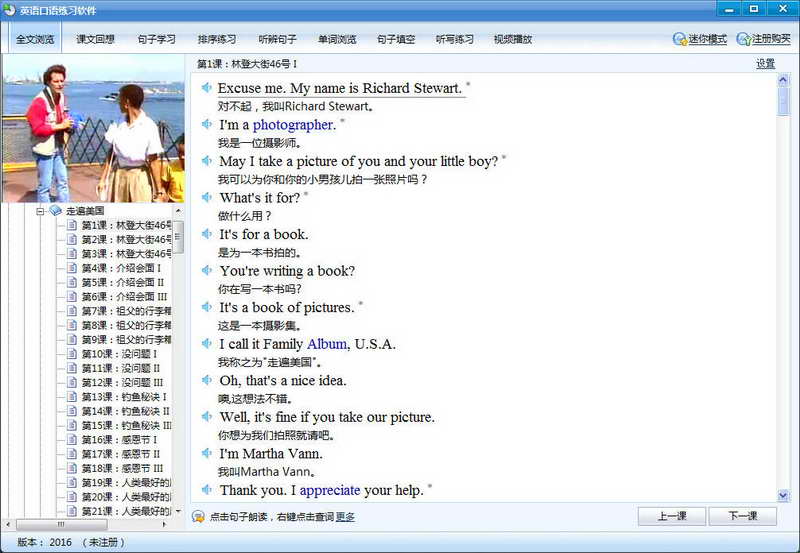This screenshot has height=553, width=800.
Task: Switch to the 句子学习 tab
Action: (157, 39)
